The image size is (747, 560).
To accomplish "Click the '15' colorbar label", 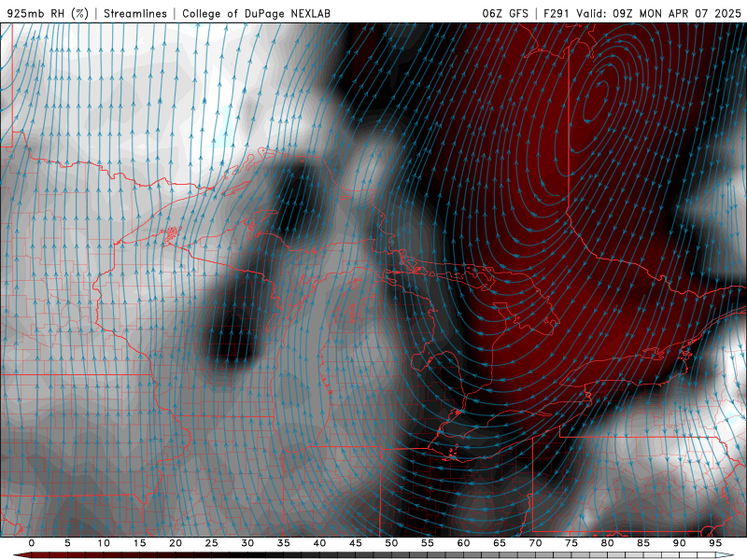I will (x=139, y=543).
